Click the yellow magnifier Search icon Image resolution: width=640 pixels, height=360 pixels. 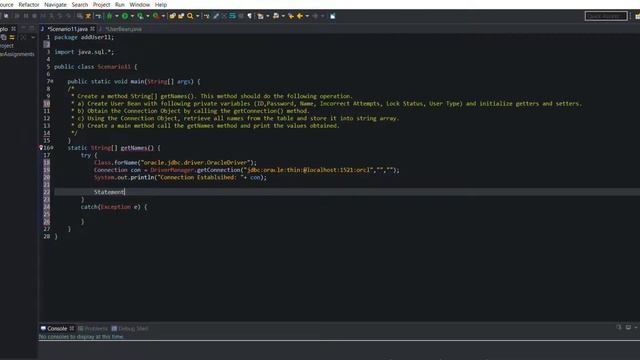(x=190, y=16)
